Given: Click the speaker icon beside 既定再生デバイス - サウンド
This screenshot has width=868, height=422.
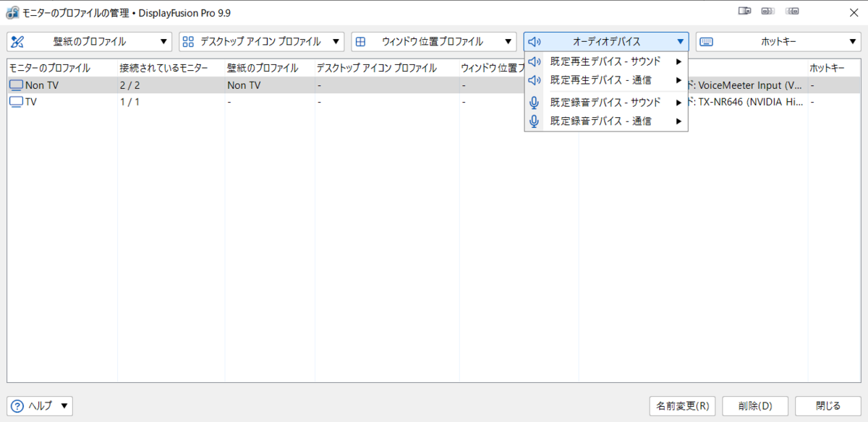Looking at the screenshot, I should [534, 61].
